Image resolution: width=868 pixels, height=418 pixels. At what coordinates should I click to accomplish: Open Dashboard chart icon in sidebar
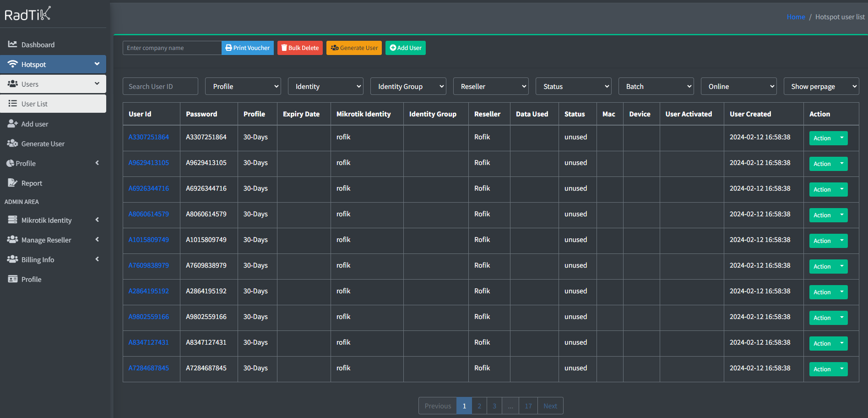click(x=13, y=44)
